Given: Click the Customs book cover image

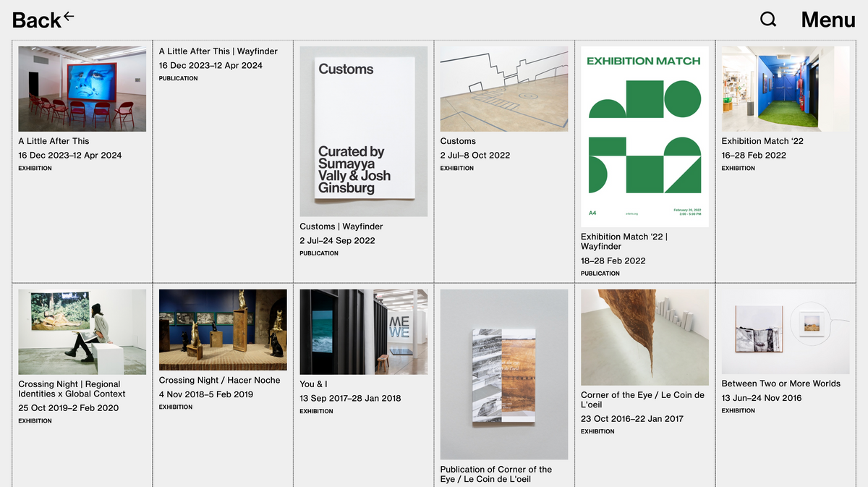Looking at the screenshot, I should pyautogui.click(x=363, y=131).
